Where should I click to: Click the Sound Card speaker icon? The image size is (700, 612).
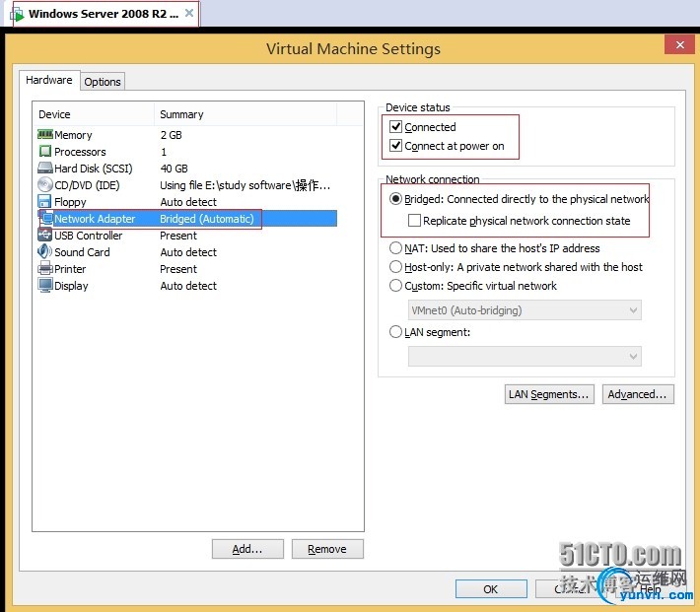point(44,251)
